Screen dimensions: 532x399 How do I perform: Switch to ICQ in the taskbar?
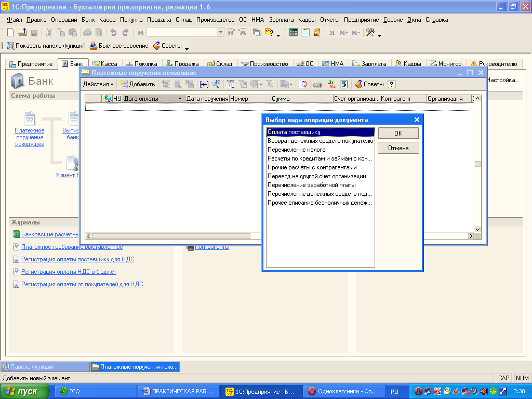(95, 392)
